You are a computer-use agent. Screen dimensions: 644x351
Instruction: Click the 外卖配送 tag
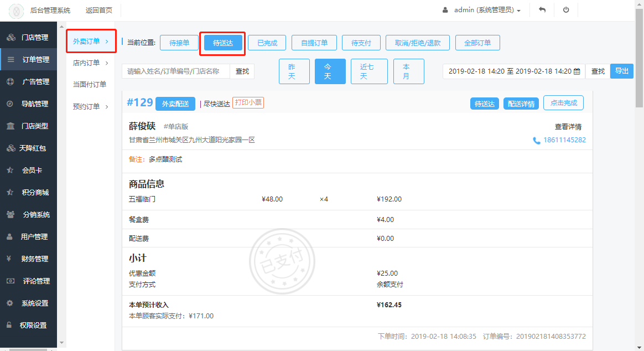point(175,104)
